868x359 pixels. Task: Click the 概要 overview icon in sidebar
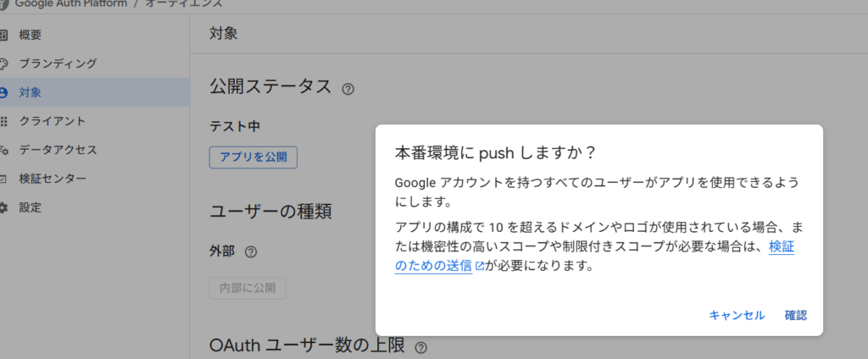[x=3, y=35]
